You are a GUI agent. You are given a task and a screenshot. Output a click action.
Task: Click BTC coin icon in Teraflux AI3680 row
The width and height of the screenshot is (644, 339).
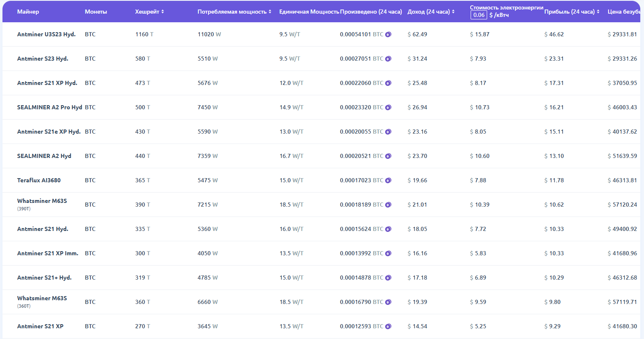[x=388, y=181]
